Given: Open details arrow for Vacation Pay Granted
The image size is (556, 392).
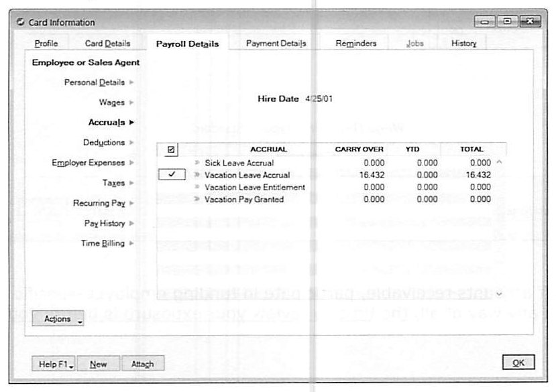Looking at the screenshot, I should tap(197, 199).
